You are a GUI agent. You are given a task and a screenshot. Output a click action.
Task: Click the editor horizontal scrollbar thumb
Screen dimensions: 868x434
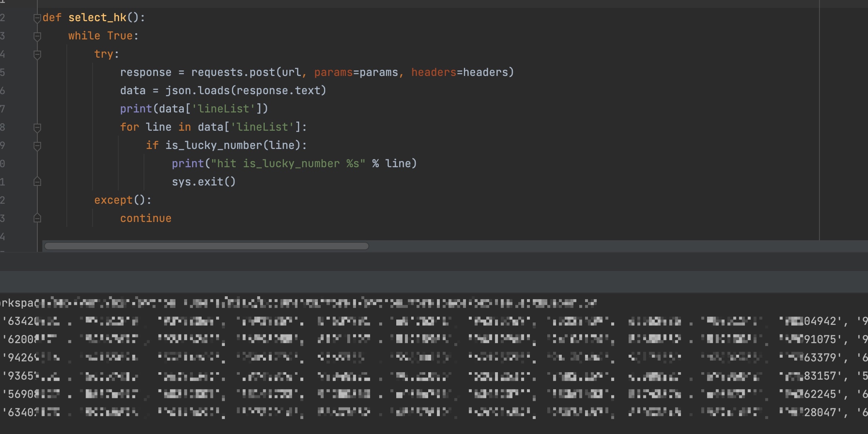[x=206, y=246]
